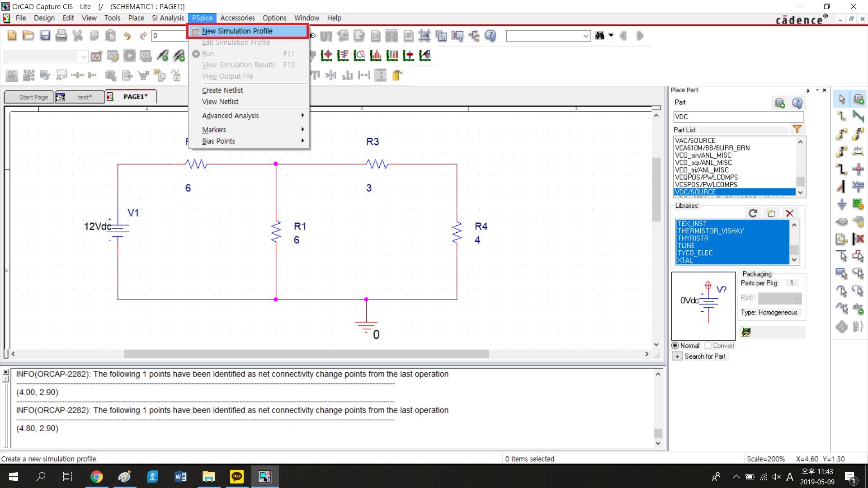The image size is (868, 488).
Task: Click the Part name input field
Action: 739,117
